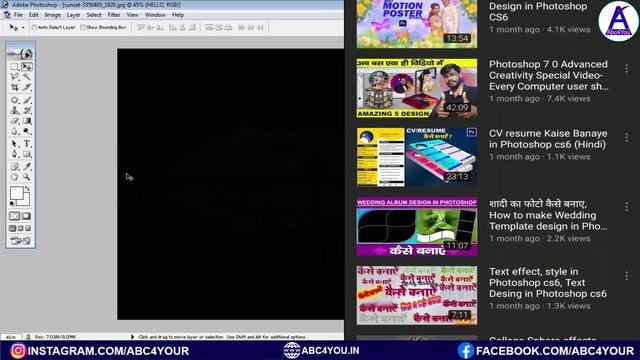This screenshot has height=360, width=640.
Task: Open the Window menu
Action: pyautogui.click(x=155, y=15)
